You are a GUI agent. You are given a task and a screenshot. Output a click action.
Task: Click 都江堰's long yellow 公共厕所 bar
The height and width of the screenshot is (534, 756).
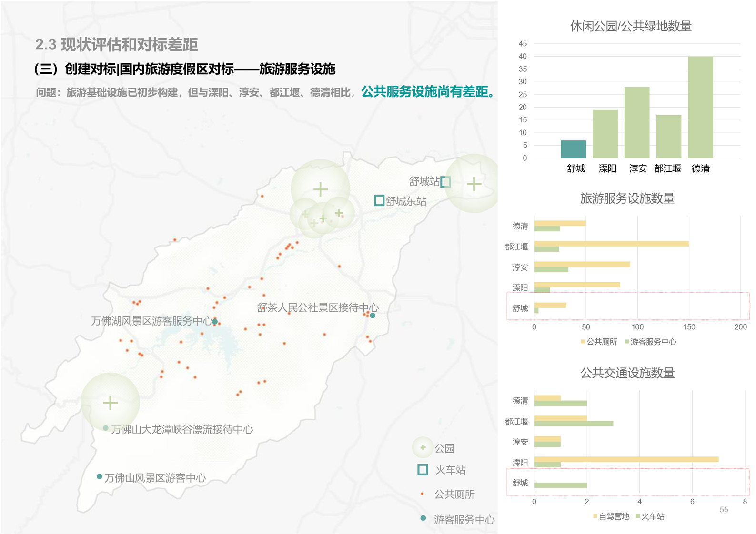(611, 244)
